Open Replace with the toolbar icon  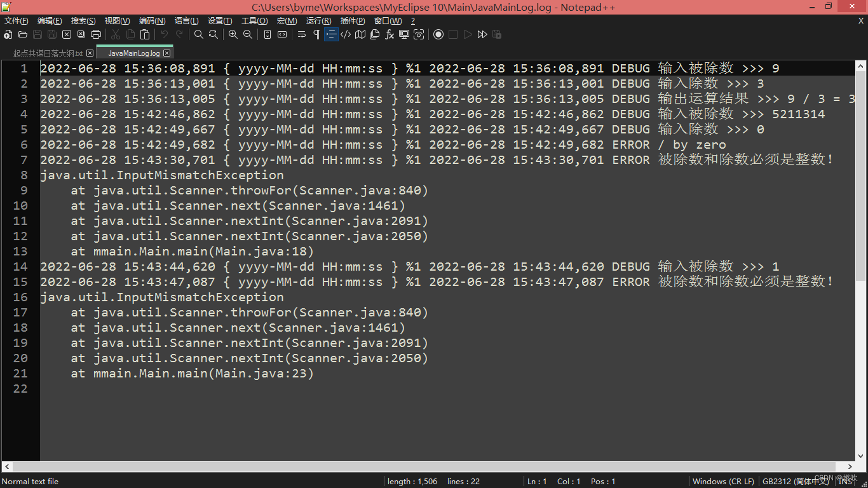tap(214, 34)
